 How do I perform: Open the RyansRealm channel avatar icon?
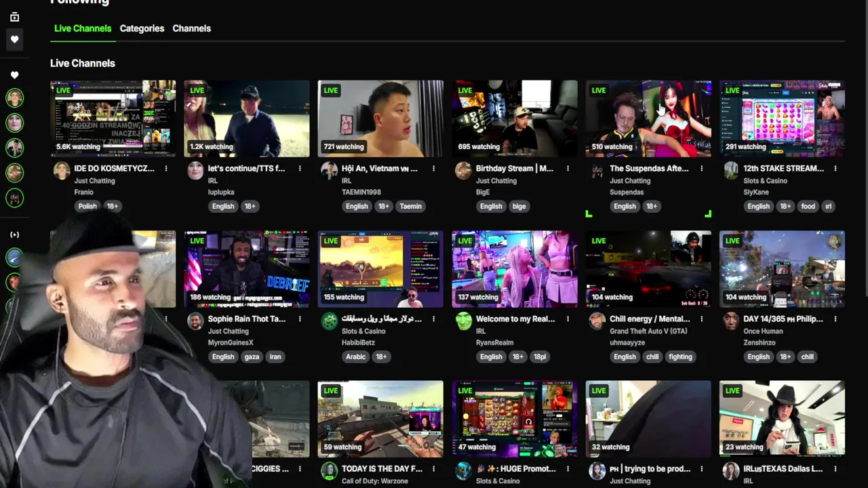point(463,321)
